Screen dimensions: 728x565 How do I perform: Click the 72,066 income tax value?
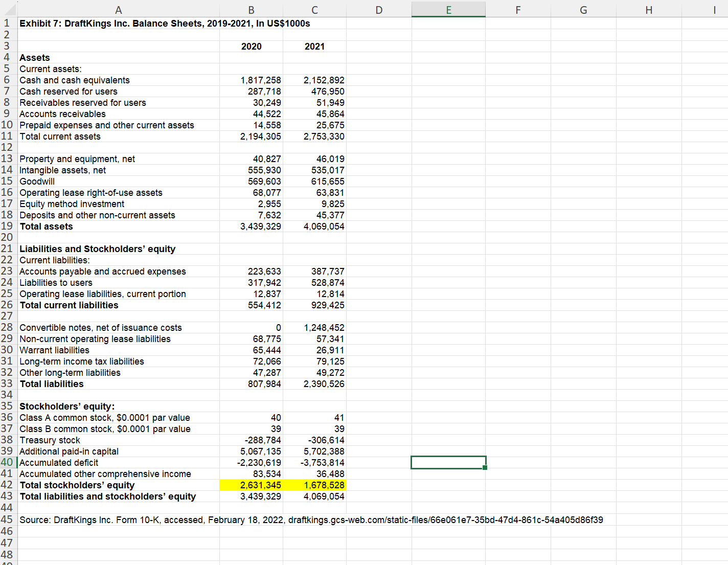(267, 361)
